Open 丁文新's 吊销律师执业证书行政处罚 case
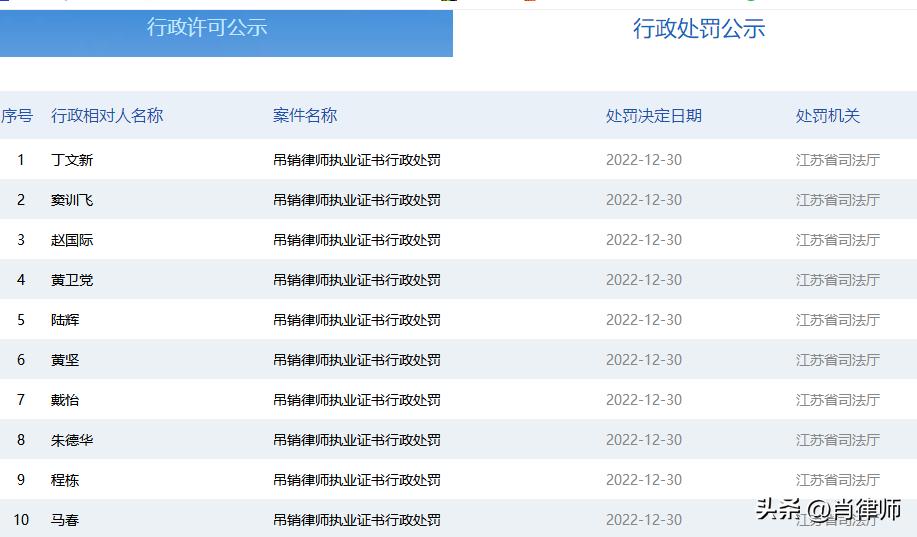 click(x=357, y=160)
